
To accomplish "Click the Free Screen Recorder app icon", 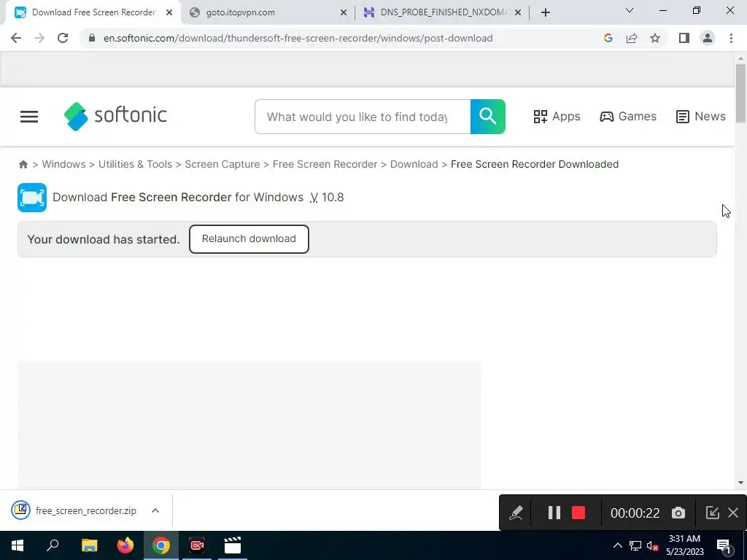I will point(32,197).
